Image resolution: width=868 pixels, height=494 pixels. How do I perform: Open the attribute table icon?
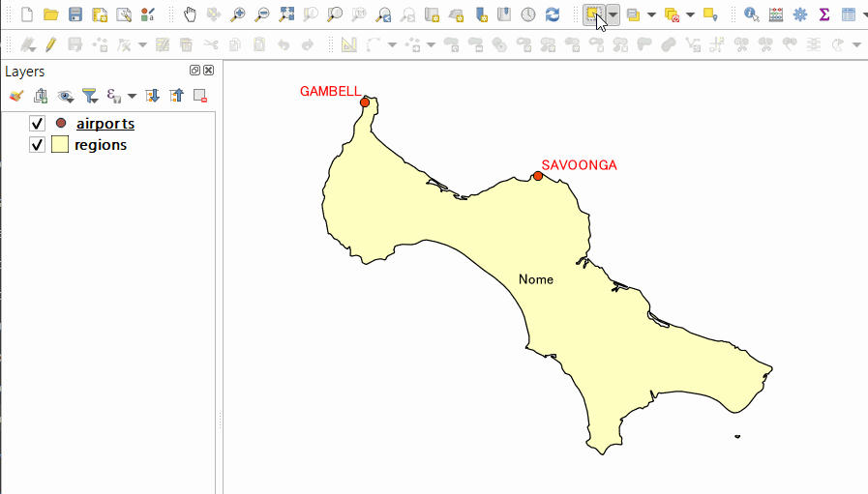[848, 15]
